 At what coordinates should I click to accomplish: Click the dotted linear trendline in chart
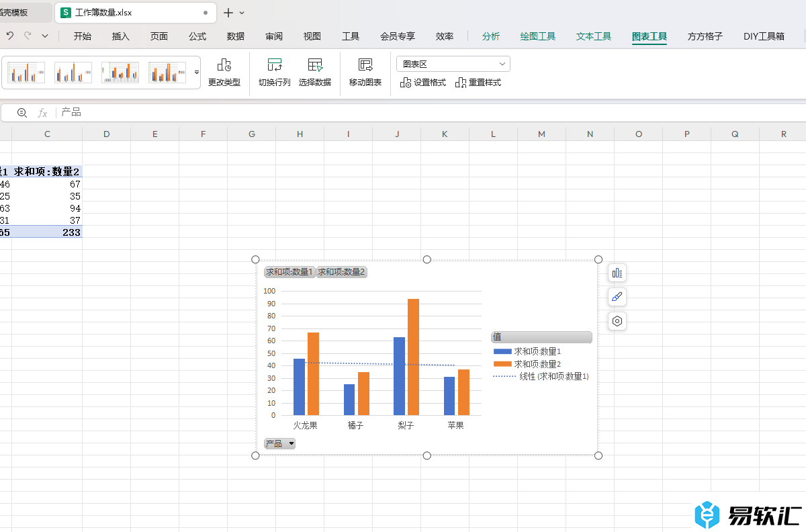point(380,364)
